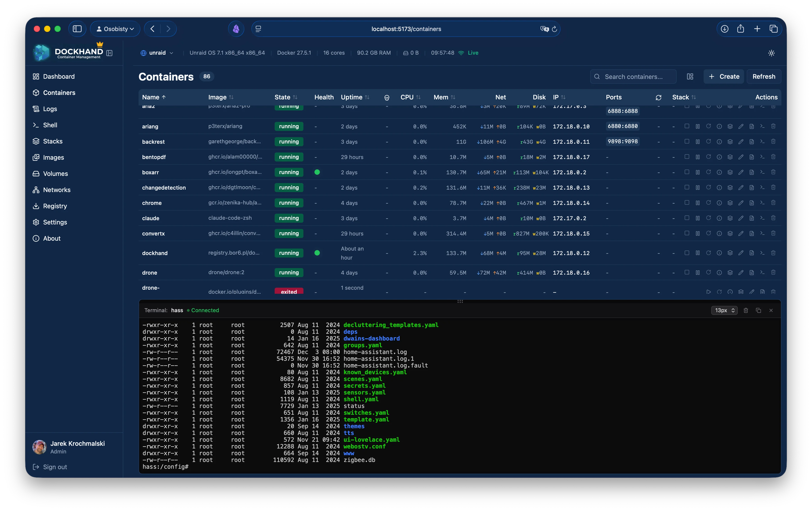
Task: Select the Containers icon in the sidebar
Action: point(36,93)
